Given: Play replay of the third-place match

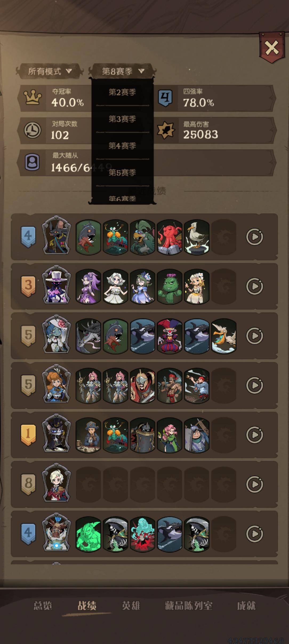Looking at the screenshot, I should pos(255,286).
